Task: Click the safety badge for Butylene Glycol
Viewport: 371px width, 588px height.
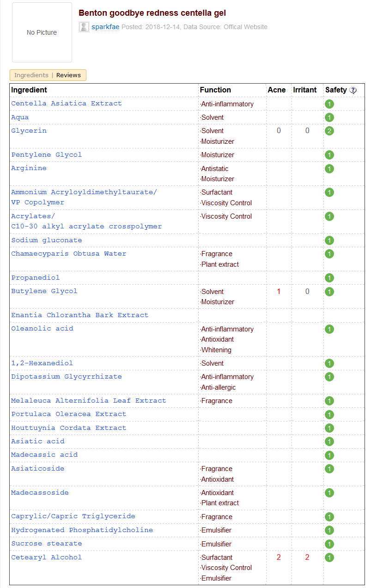Action: pos(329,292)
